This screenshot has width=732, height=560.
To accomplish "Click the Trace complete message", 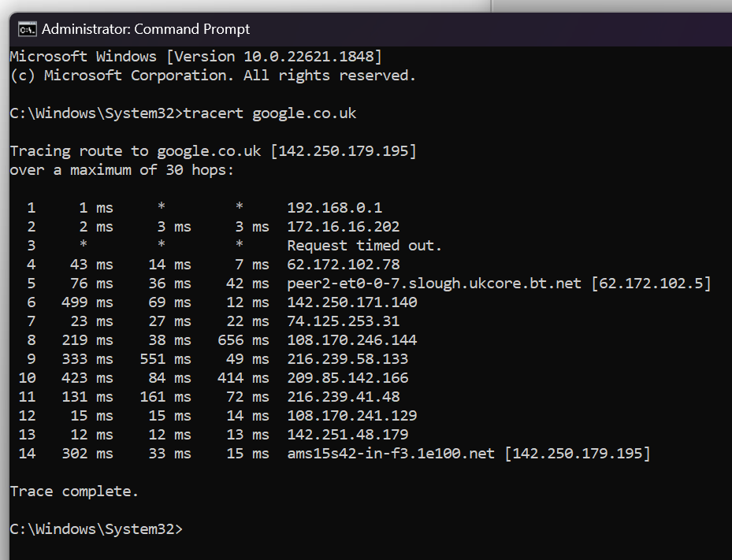I will pyautogui.click(x=74, y=491).
